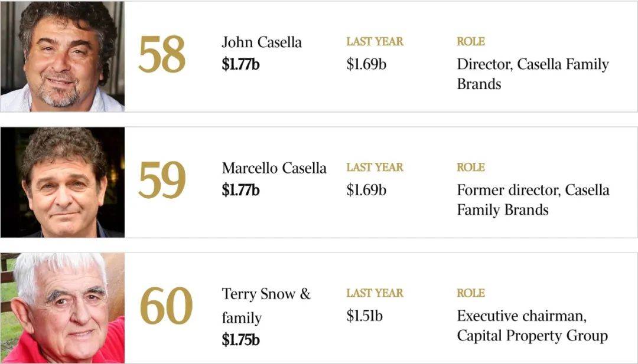Click John Casella's $1.77b wealth figure

(240, 64)
